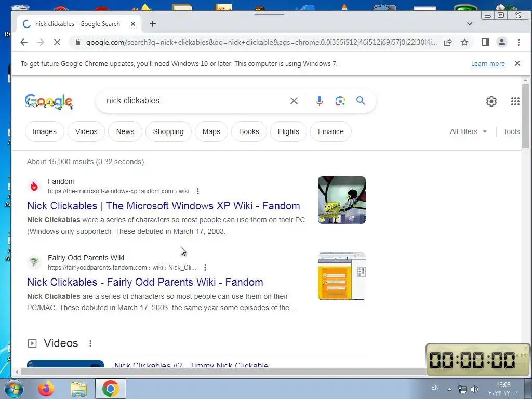
Task: Go to Google home via logo
Action: [x=48, y=101]
